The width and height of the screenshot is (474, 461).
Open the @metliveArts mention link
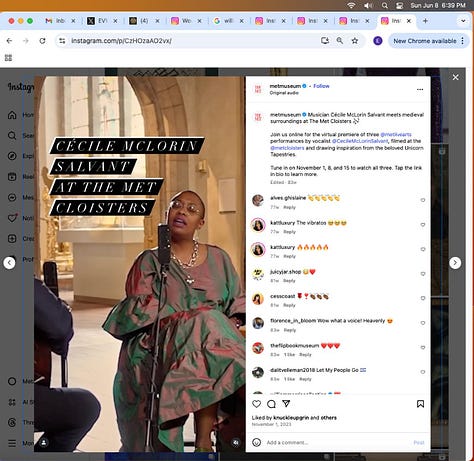396,134
